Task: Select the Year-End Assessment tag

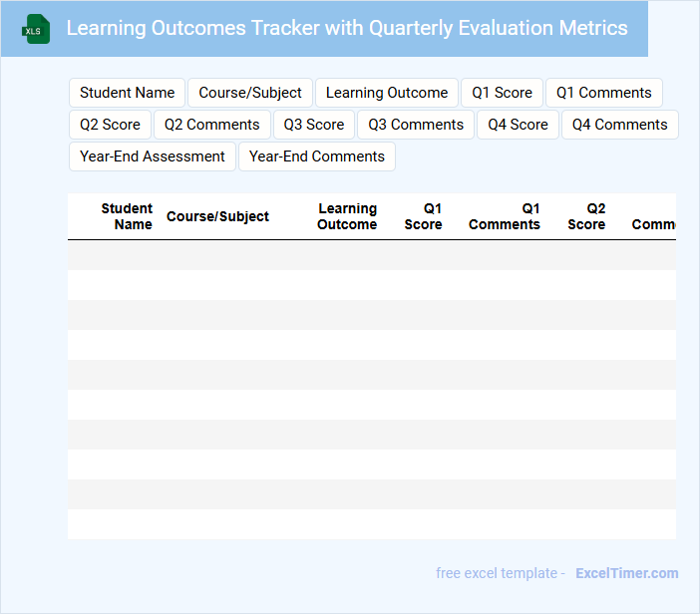Action: coord(153,156)
